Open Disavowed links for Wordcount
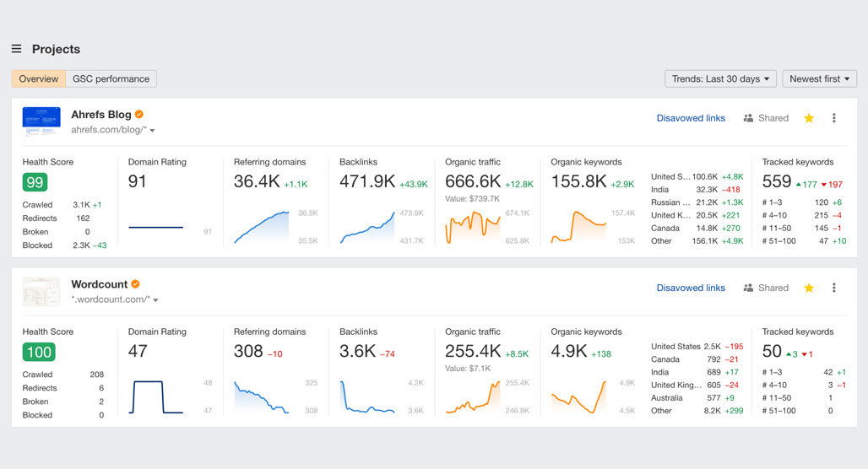Image resolution: width=868 pixels, height=469 pixels. click(x=691, y=288)
